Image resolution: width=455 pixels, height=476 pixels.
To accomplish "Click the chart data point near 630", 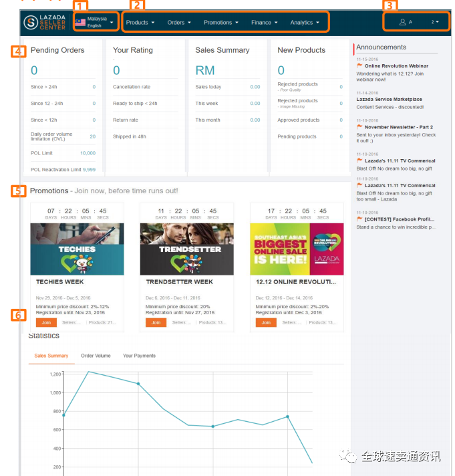I will (213, 427).
